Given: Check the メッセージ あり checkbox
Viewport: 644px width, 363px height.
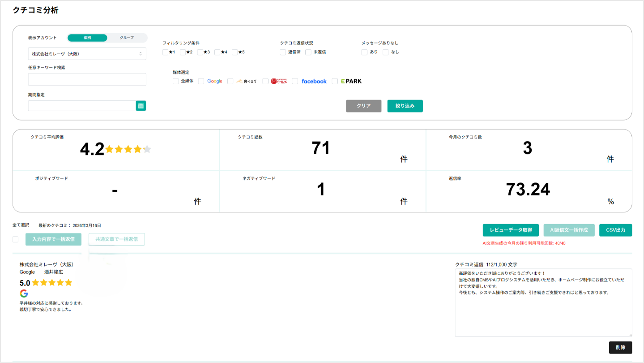Looking at the screenshot, I should 364,52.
